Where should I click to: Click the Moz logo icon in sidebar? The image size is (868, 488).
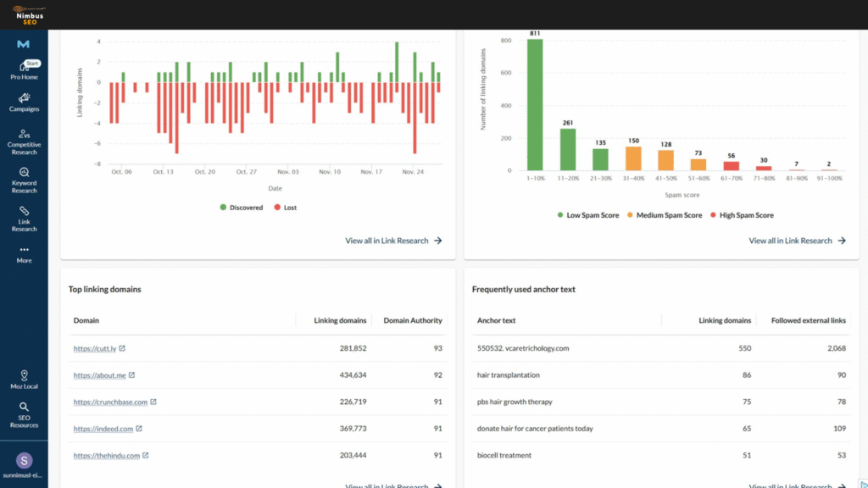tap(24, 44)
